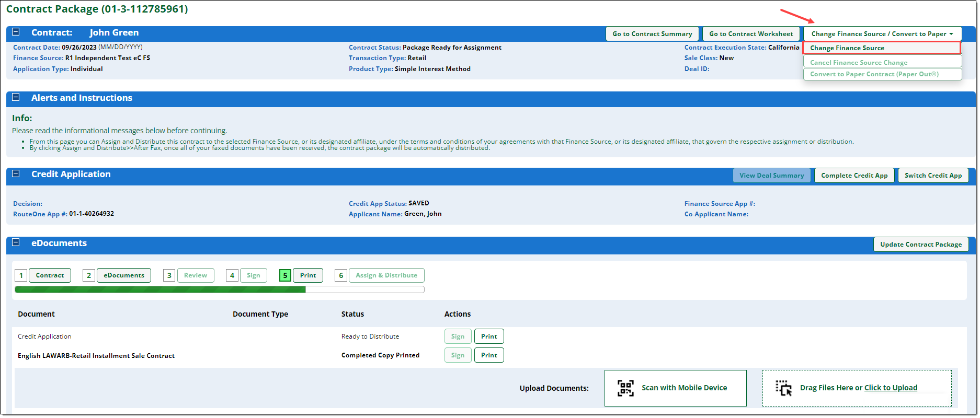This screenshot has height=418, width=980.
Task: Click Scan with Mobile Device text
Action: pos(684,388)
